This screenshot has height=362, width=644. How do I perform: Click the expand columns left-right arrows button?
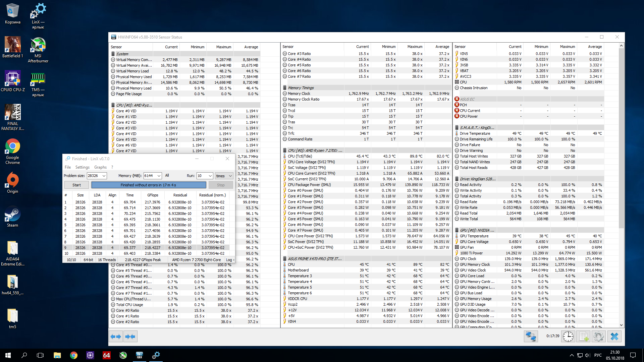(x=116, y=337)
